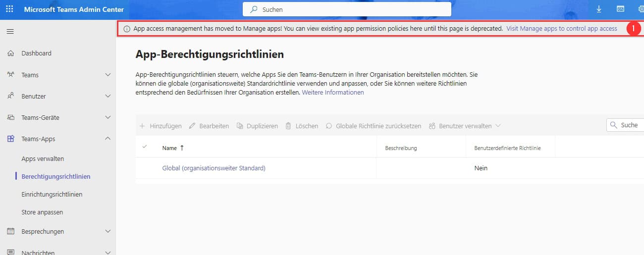Viewport: 644px width, 255px height.
Task: Open the app launcher waffle icon
Action: point(10,9)
